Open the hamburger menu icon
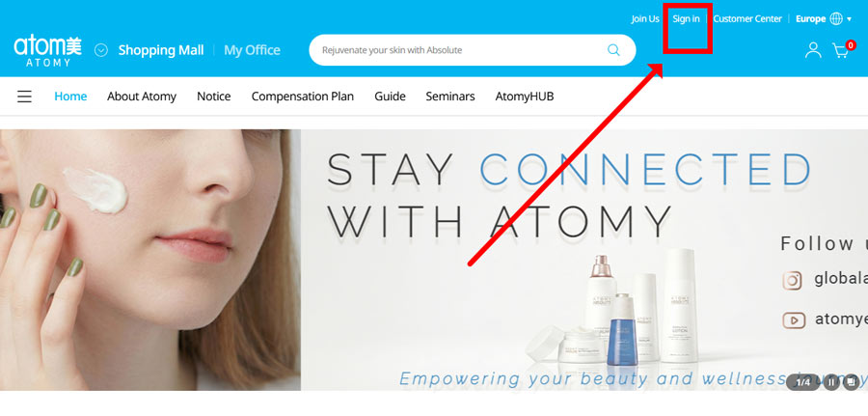This screenshot has width=868, height=416. pos(24,97)
